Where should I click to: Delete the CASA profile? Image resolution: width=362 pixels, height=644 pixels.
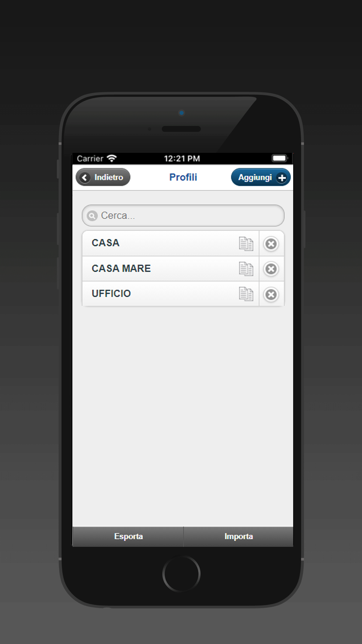click(x=271, y=244)
